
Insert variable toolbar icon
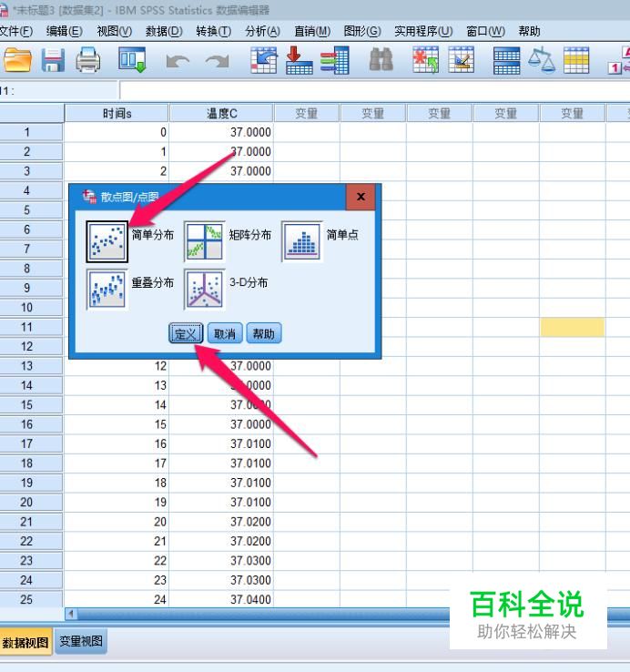tap(461, 60)
